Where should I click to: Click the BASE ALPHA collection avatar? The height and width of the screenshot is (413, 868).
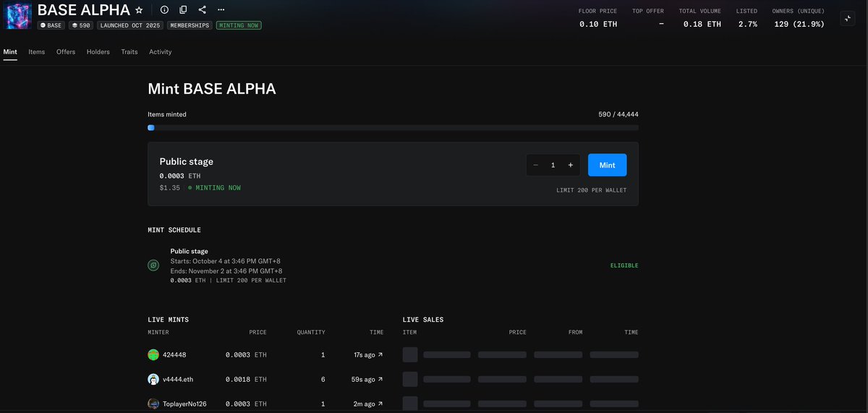[x=18, y=16]
